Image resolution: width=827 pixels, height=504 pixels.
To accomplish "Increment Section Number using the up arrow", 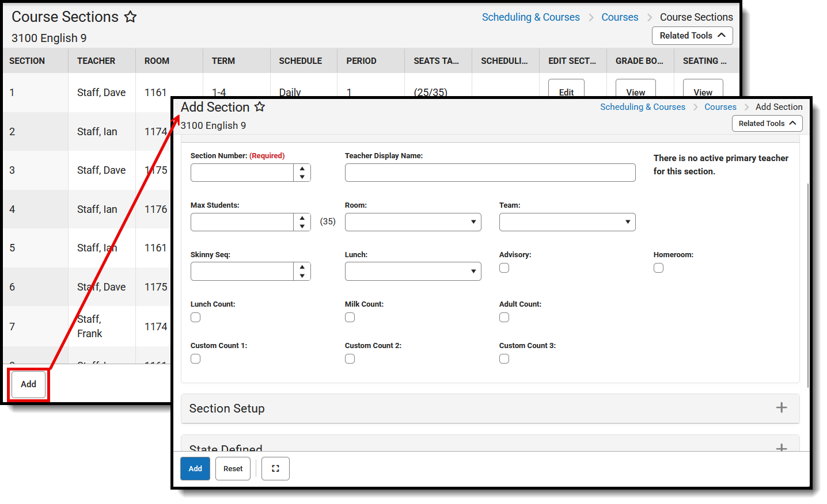I will coord(302,169).
